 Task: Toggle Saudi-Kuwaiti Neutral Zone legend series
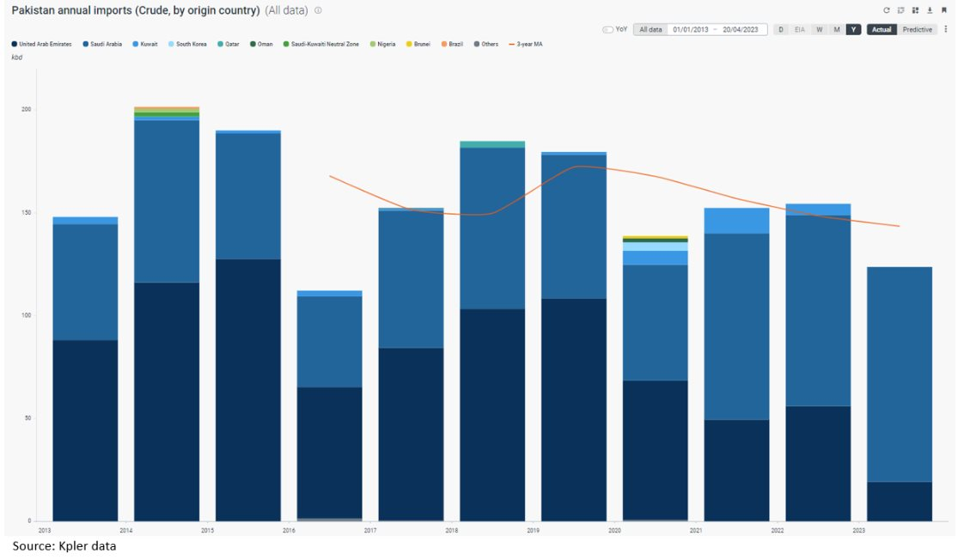click(321, 44)
